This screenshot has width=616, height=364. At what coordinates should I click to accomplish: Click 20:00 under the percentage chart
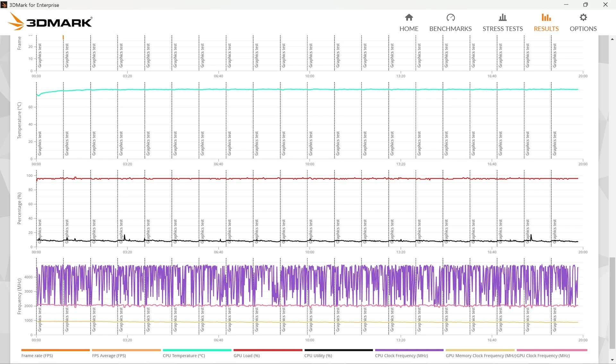583,252
